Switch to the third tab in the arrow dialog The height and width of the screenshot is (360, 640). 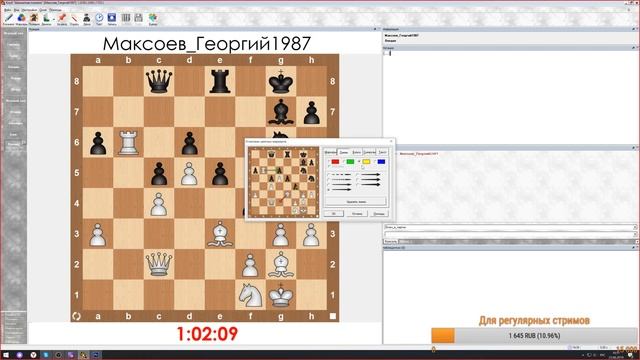pos(357,152)
